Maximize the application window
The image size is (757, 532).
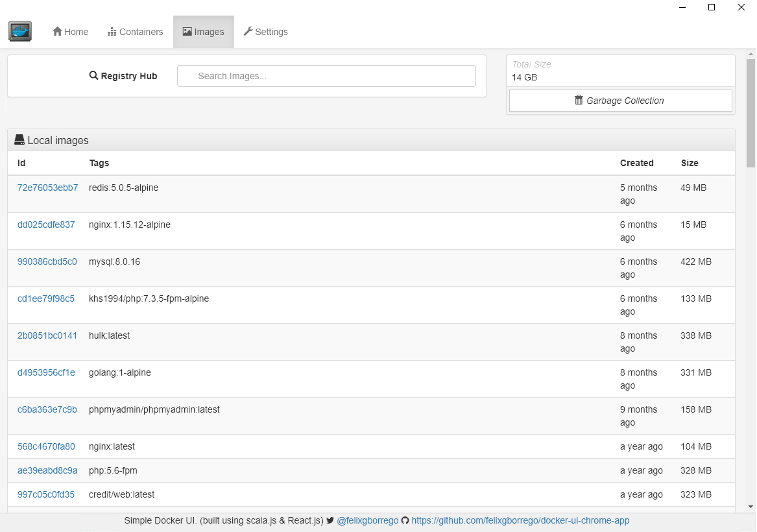coord(711,7)
